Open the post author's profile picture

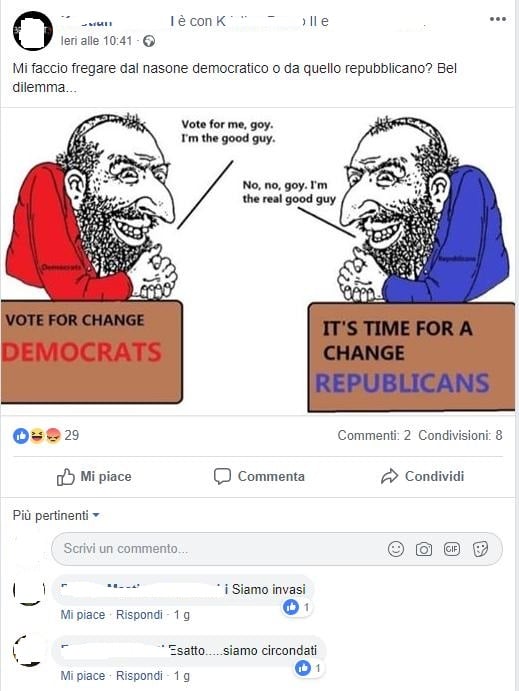33,30
